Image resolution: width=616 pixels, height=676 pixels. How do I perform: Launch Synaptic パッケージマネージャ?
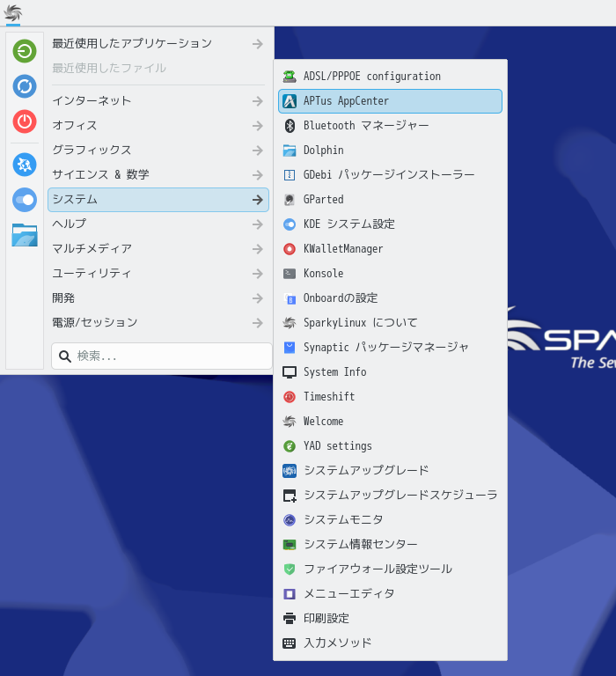point(385,348)
